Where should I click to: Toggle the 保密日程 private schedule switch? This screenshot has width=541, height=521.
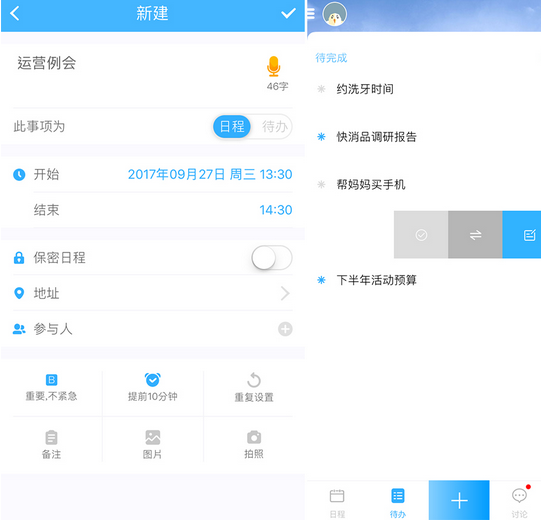click(x=272, y=258)
